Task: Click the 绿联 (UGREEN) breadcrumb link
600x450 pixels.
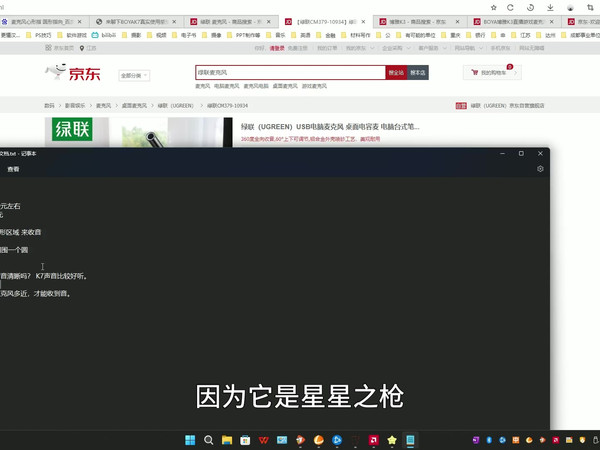Action: (x=176, y=106)
